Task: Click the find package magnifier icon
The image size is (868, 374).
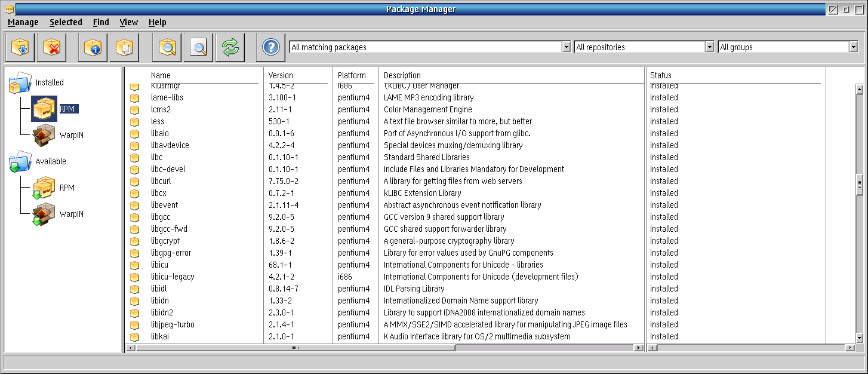Action: coord(167,47)
